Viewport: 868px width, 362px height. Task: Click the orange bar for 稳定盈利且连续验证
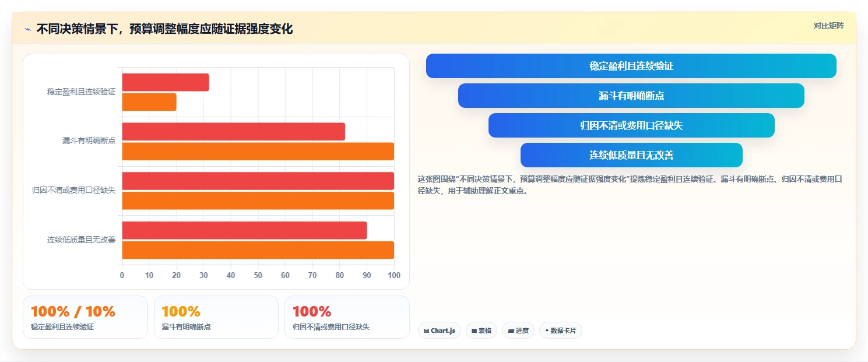pyautogui.click(x=149, y=102)
